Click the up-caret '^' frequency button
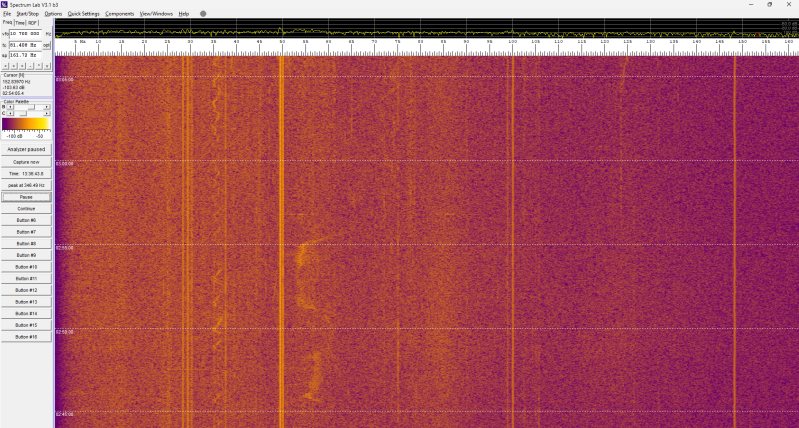This screenshot has height=428, width=799. [x=39, y=66]
